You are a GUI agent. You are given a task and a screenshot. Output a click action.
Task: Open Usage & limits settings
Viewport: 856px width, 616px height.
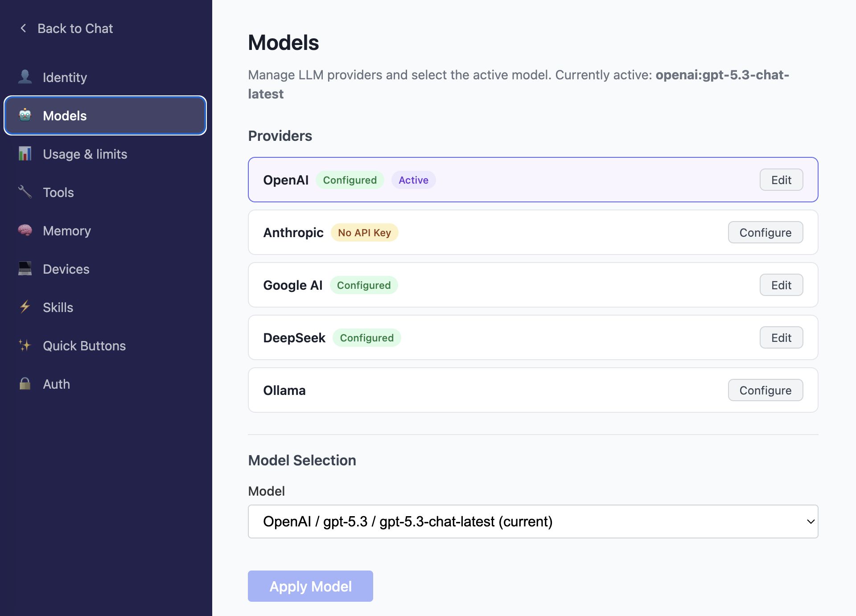click(x=105, y=154)
